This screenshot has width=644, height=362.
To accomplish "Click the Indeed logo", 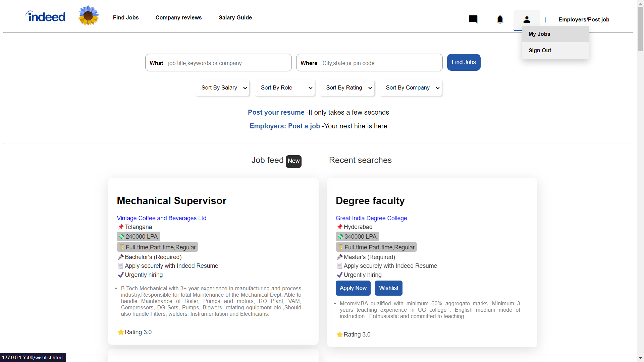I will [45, 16].
